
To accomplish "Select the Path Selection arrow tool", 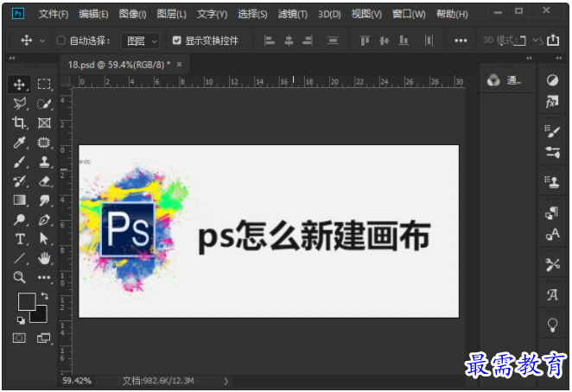I will [44, 239].
